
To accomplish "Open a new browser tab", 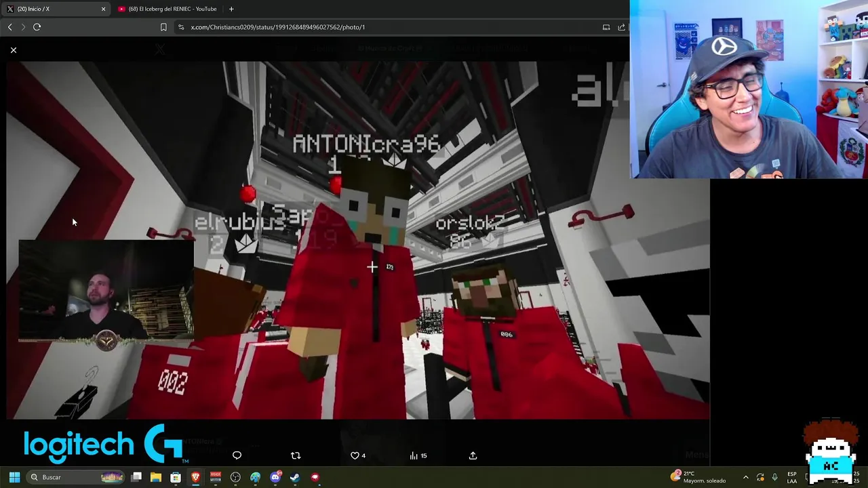I will (231, 9).
